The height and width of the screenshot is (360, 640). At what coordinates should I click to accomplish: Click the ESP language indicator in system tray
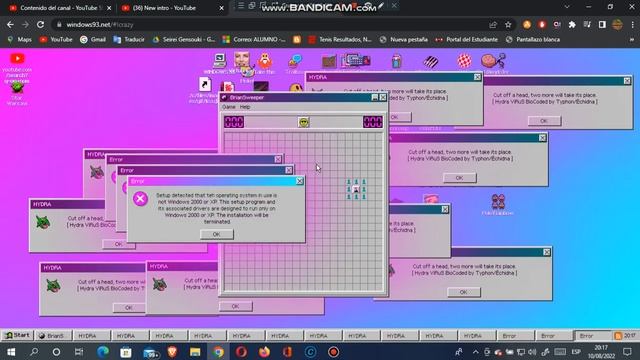576,351
